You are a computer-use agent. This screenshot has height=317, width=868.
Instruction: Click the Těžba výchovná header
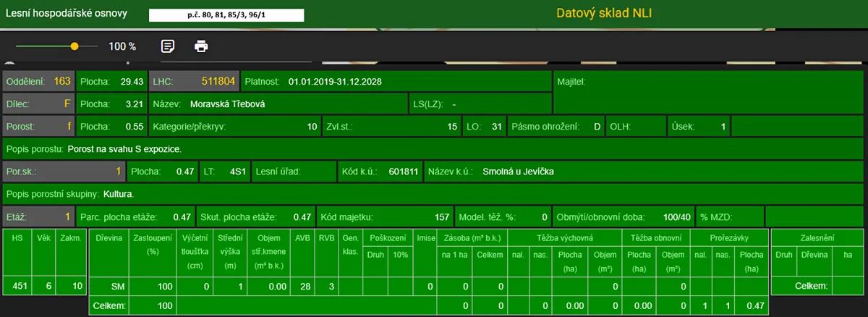(564, 237)
